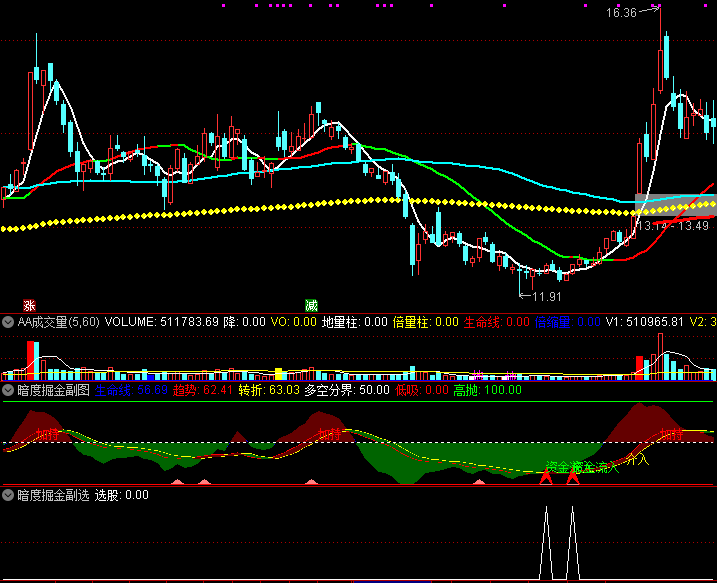Select the 暗度掘金副图 indicator title
The image size is (717, 583).
tap(53, 390)
